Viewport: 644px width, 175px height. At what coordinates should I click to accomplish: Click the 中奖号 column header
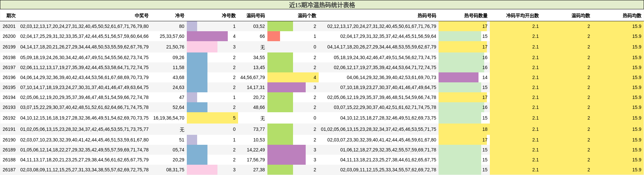(142, 16)
